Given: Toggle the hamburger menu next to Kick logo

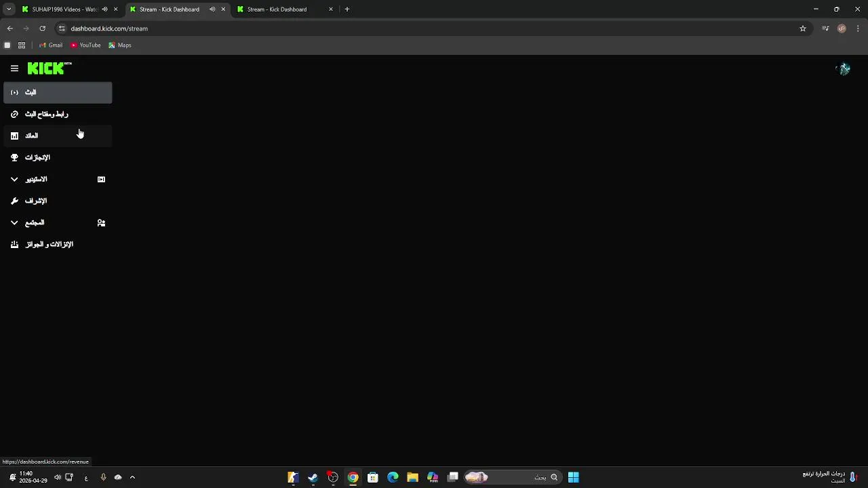Looking at the screenshot, I should click(14, 68).
